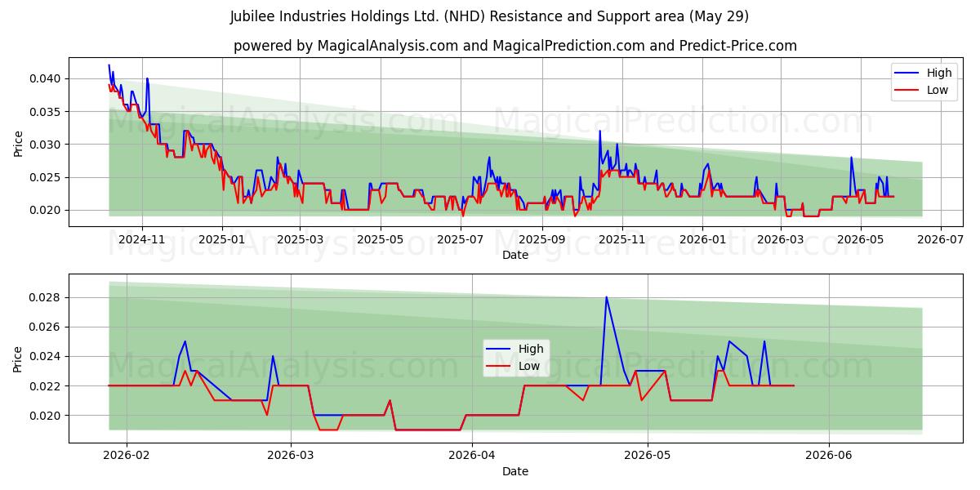The width and height of the screenshot is (980, 490).
Task: Click the '2025-05' x-axis label in the top chart
Action: pyautogui.click(x=380, y=240)
